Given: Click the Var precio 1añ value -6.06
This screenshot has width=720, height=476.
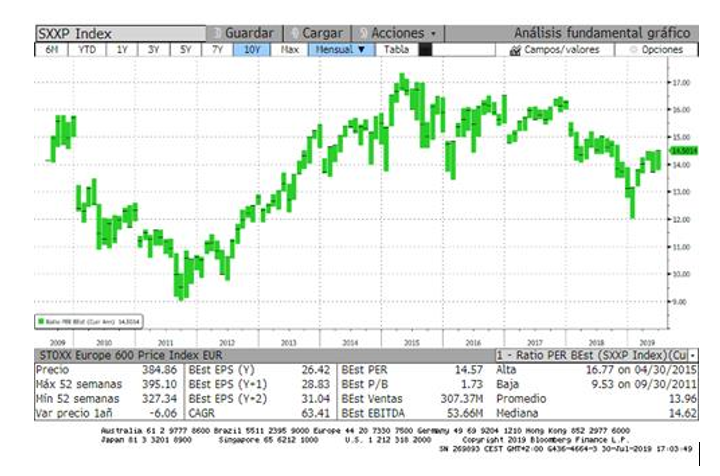Looking at the screenshot, I should 163,413.
